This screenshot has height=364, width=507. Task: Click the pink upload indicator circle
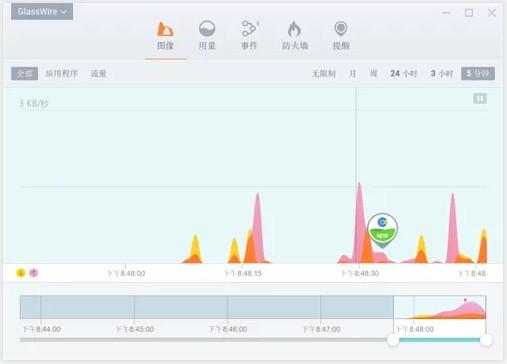click(x=34, y=273)
